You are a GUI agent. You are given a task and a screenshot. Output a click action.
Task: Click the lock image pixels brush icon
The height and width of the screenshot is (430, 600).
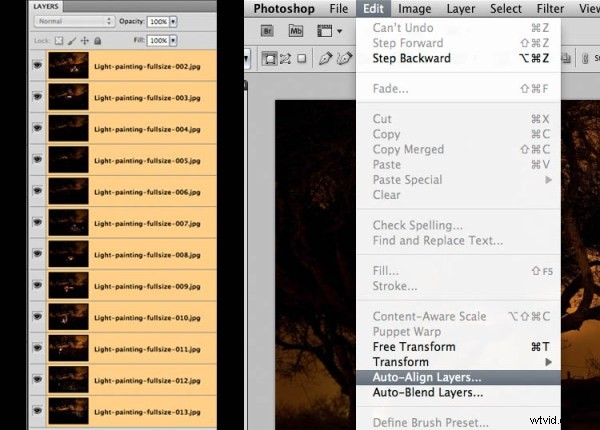(69, 40)
